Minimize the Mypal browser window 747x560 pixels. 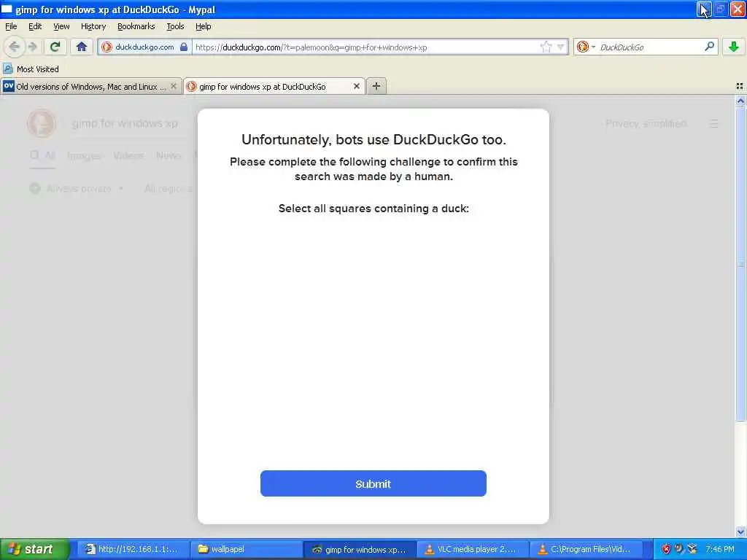(704, 9)
